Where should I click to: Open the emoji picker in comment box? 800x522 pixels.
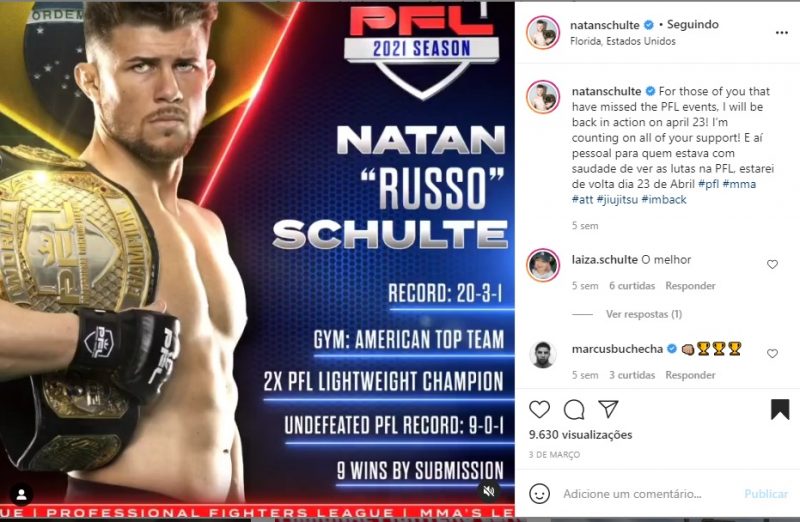[539, 494]
